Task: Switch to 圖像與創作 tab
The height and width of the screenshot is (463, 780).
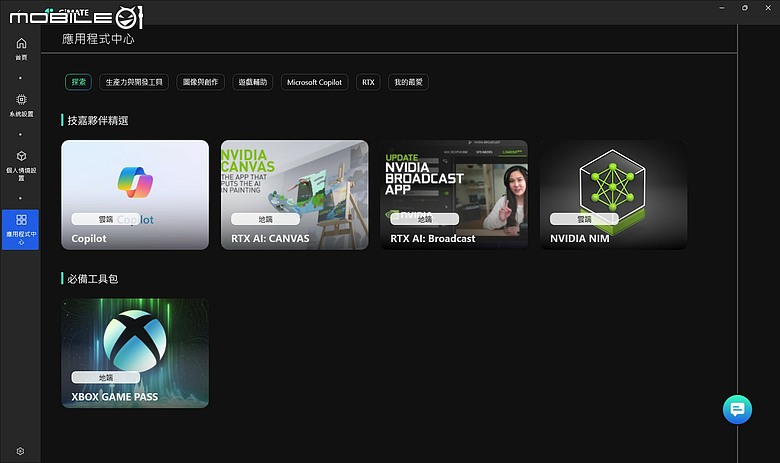Action: coord(200,82)
